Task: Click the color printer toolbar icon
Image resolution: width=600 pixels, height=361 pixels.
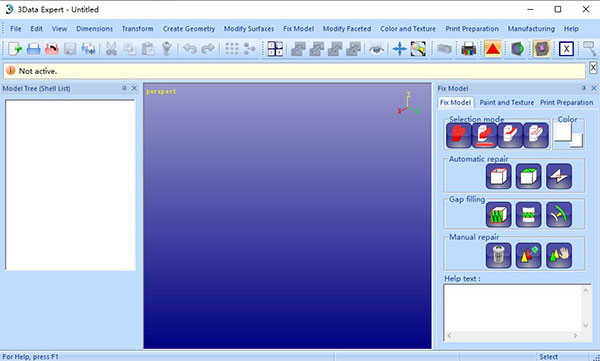Action: click(x=468, y=49)
